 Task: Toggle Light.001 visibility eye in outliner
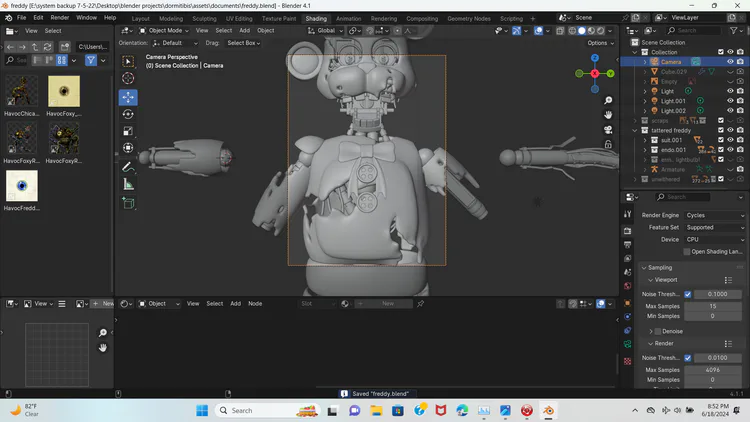point(730,101)
